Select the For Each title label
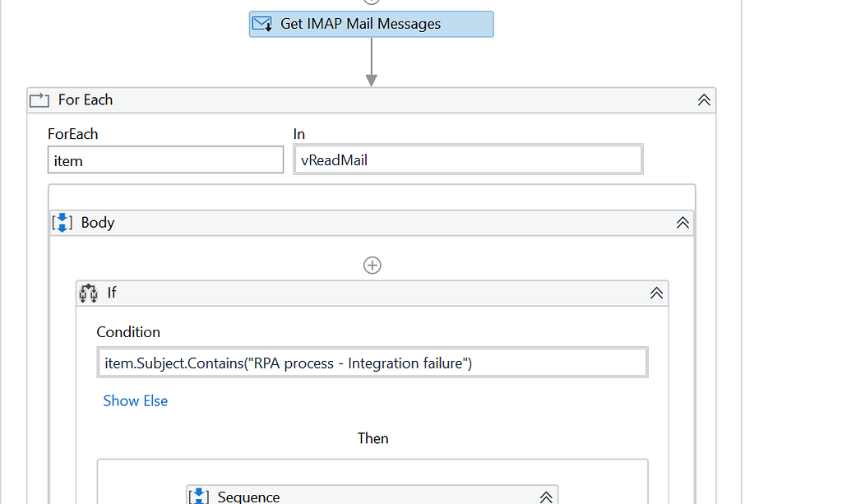This screenshot has width=842, height=504. 86,100
